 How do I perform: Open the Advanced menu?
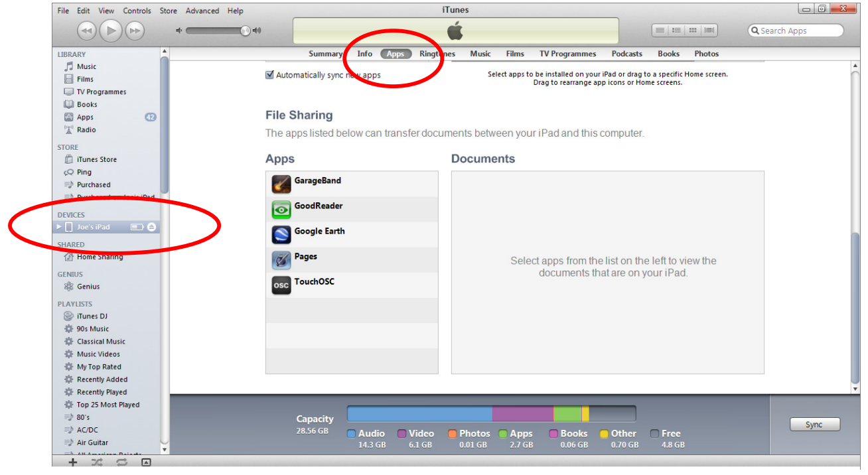(202, 11)
